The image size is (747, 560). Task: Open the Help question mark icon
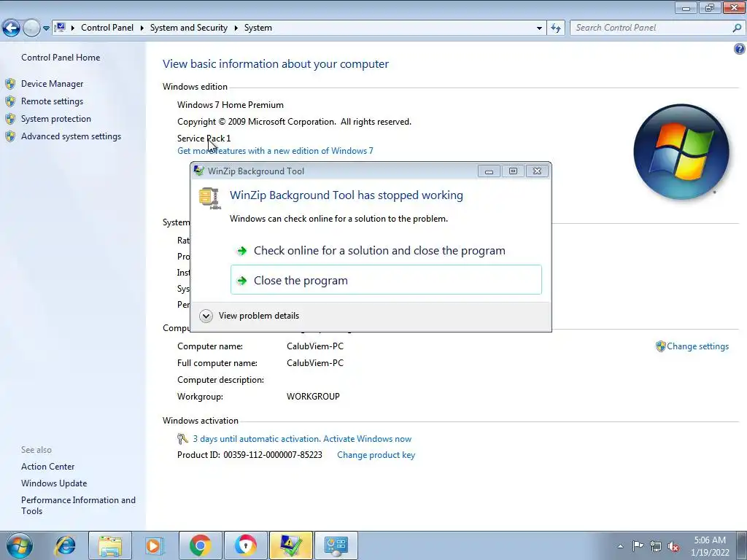tap(740, 49)
